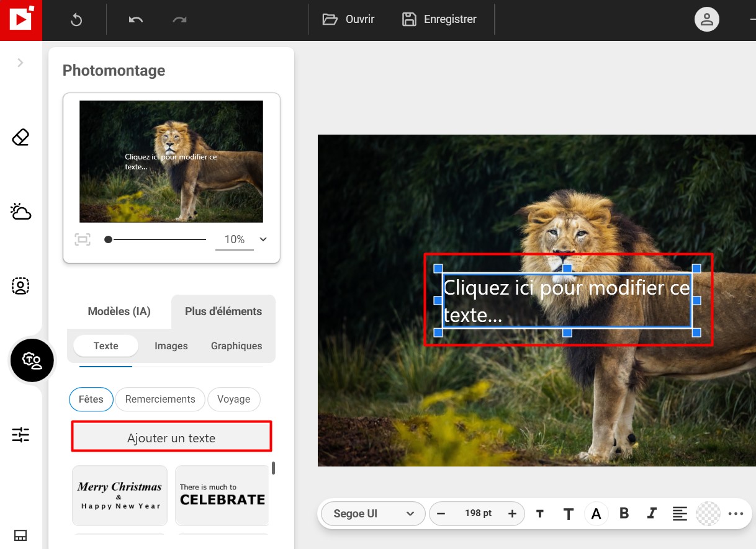756x549 pixels.
Task: Click the fit-to-screen icon under preview
Action: [83, 239]
